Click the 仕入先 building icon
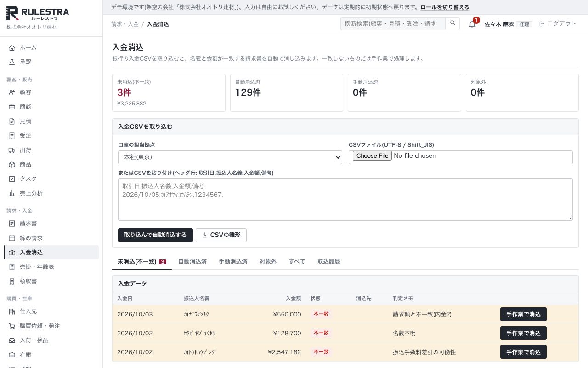The image size is (588, 368). click(x=12, y=311)
